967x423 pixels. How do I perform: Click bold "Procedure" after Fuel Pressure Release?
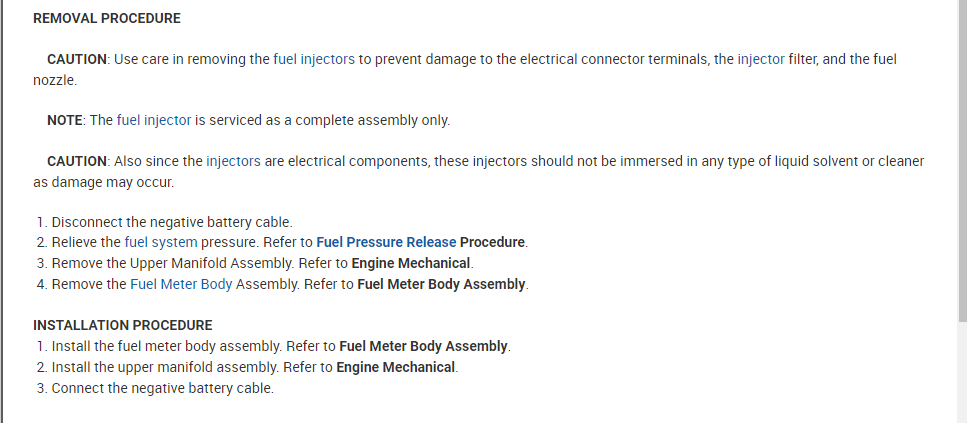tap(493, 242)
